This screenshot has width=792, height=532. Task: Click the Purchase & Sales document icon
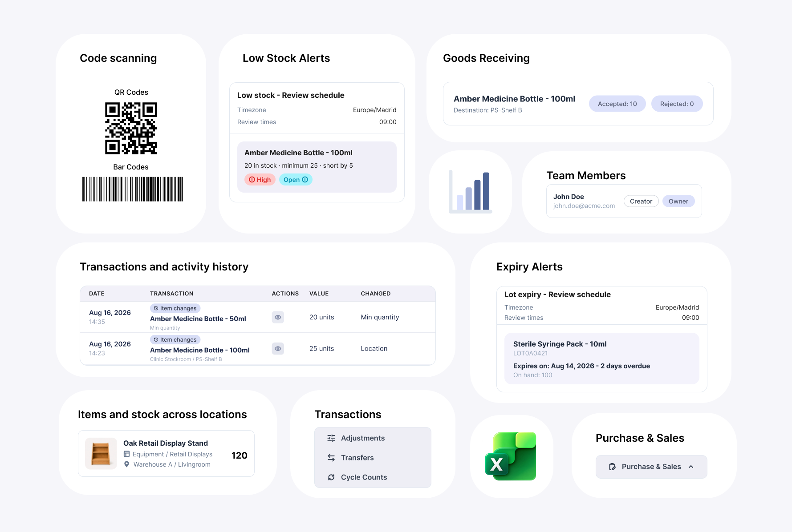(x=613, y=467)
